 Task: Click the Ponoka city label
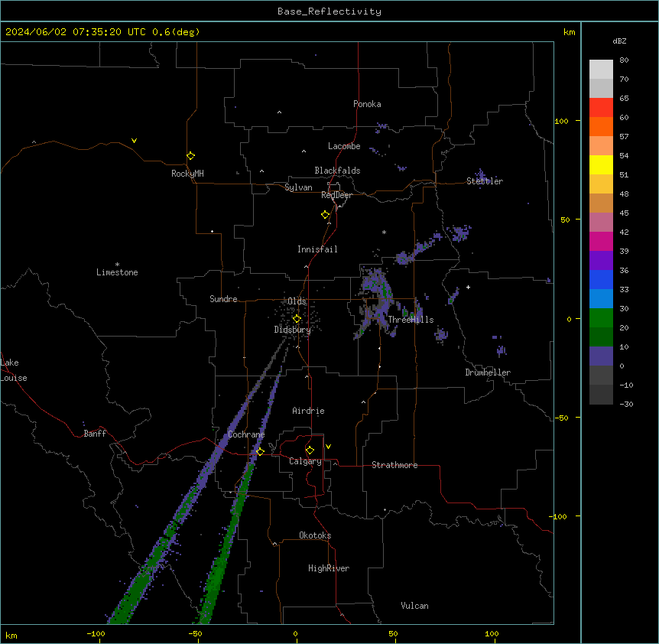367,104
